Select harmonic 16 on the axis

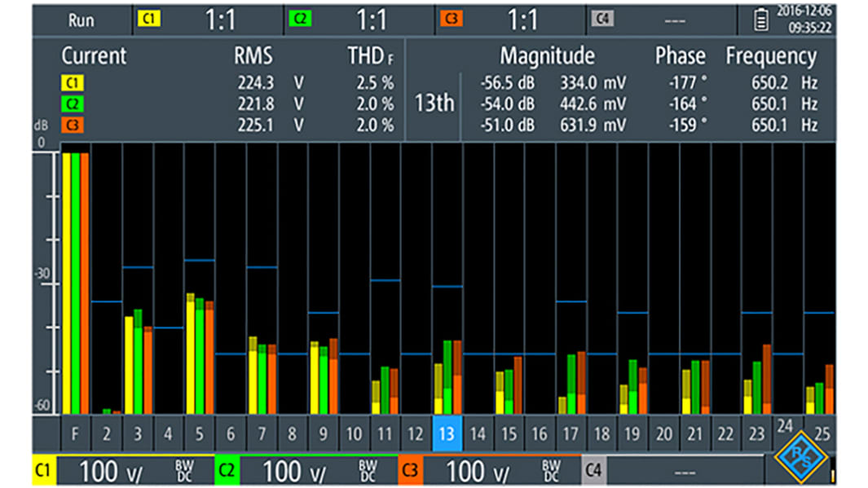(540, 433)
